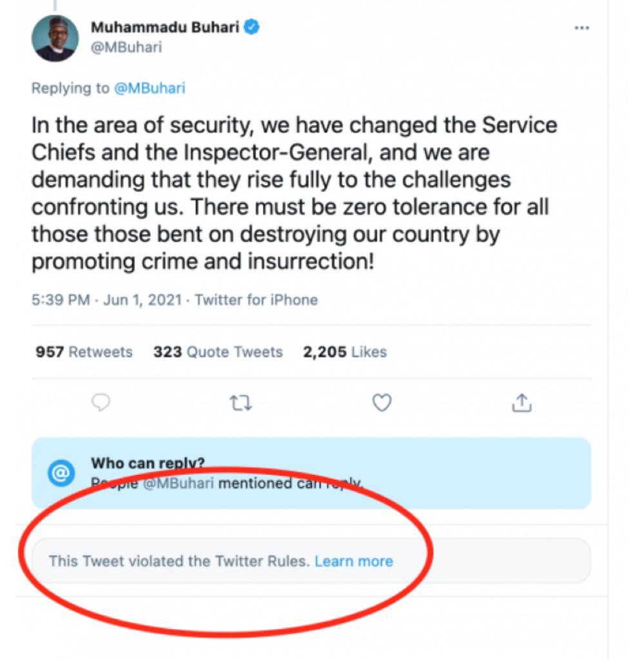Click the Muhammadu Buhari display name
Screen dimensions: 644x660
166,27
